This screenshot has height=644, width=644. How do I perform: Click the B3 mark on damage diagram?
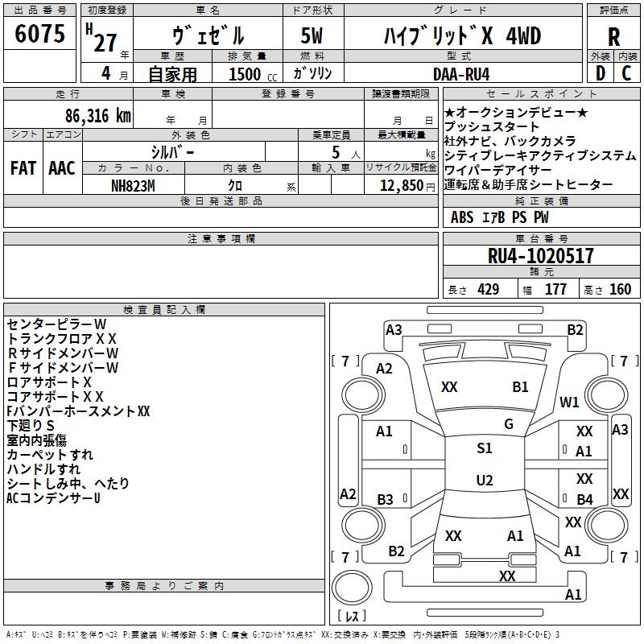(385, 499)
